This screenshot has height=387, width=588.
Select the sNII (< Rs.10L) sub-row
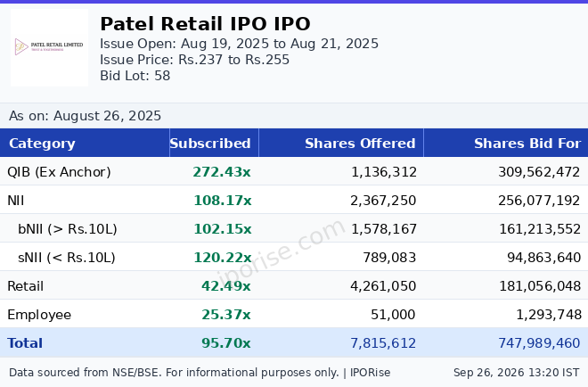tap(294, 258)
